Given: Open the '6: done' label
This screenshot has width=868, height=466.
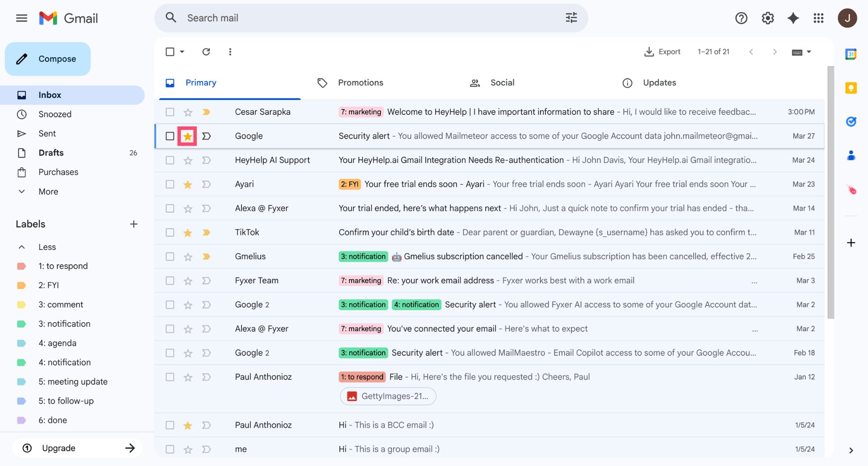Looking at the screenshot, I should pyautogui.click(x=53, y=420).
